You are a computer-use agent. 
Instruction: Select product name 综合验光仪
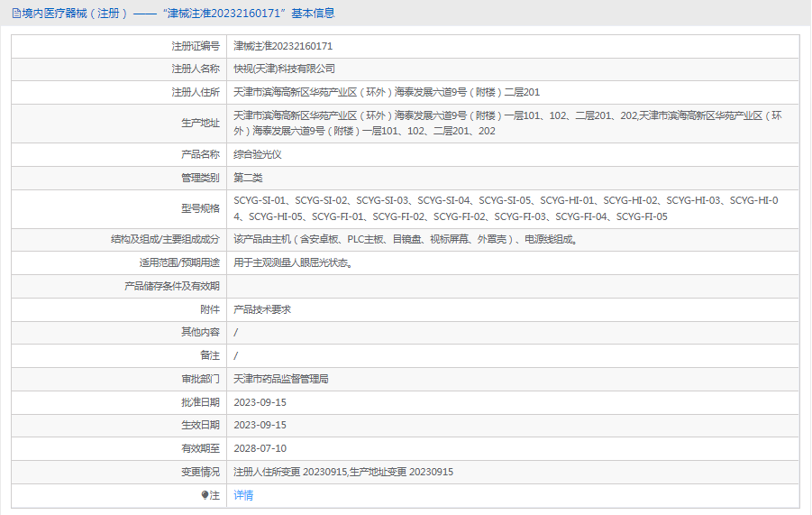click(x=258, y=154)
